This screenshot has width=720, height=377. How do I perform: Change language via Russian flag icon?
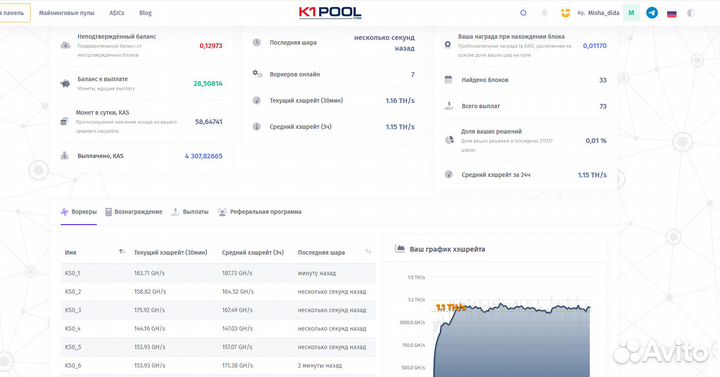tap(672, 13)
